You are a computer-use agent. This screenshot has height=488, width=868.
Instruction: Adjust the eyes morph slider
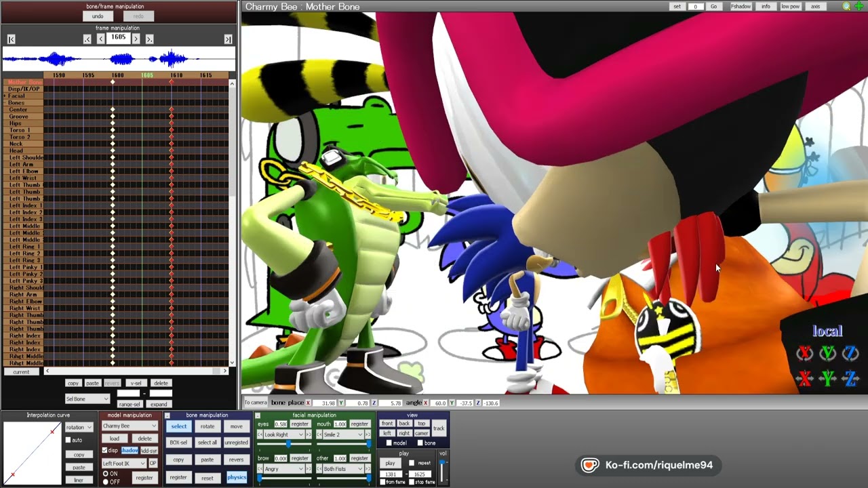283,444
